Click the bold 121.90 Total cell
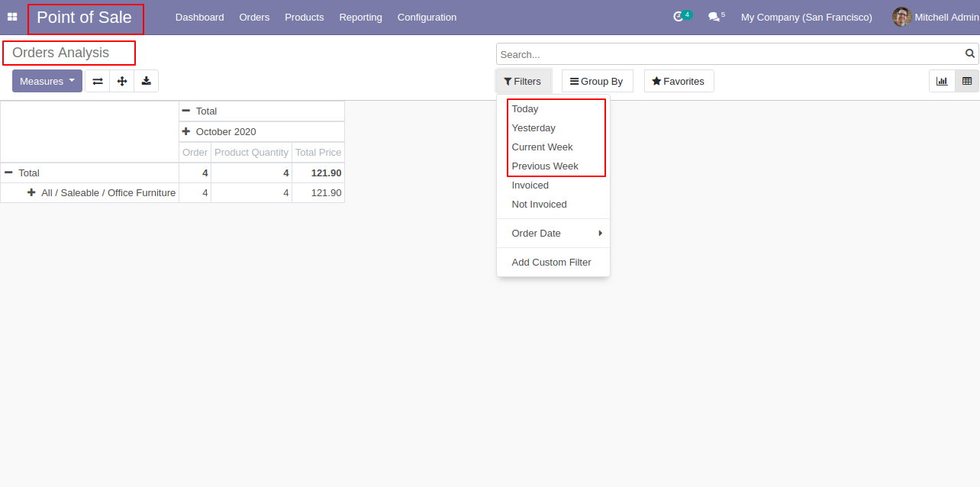The image size is (980, 487). (318, 173)
